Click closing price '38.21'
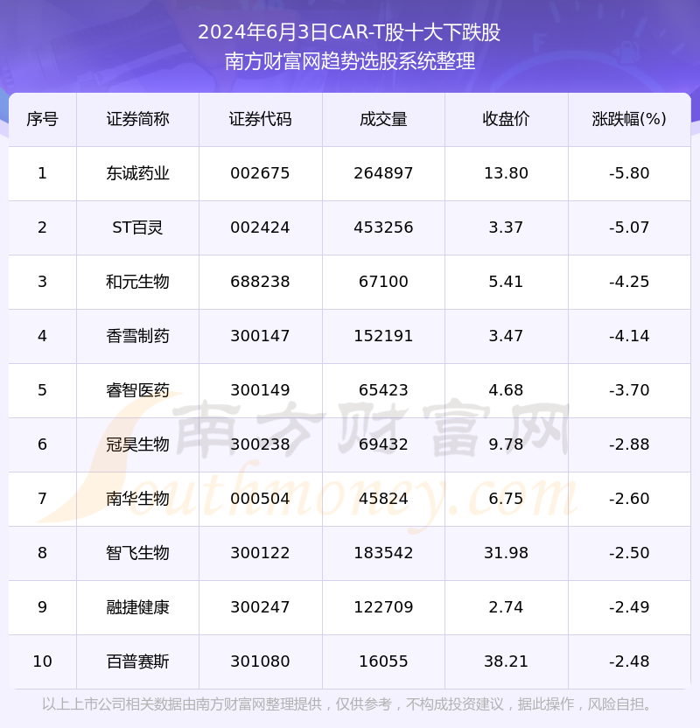This screenshot has width=700, height=728. pyautogui.click(x=506, y=662)
